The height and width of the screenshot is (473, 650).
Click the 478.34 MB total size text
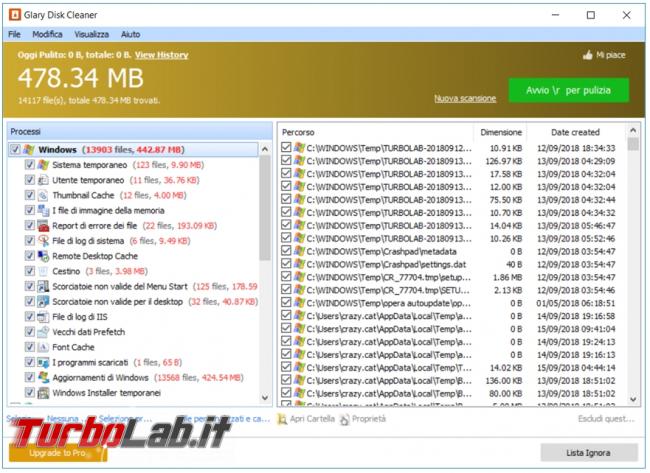tap(81, 78)
